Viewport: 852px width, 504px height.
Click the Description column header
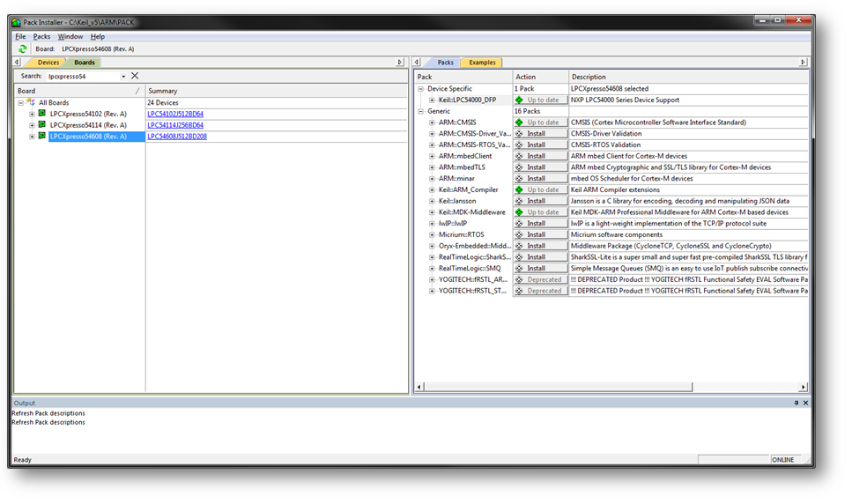688,78
